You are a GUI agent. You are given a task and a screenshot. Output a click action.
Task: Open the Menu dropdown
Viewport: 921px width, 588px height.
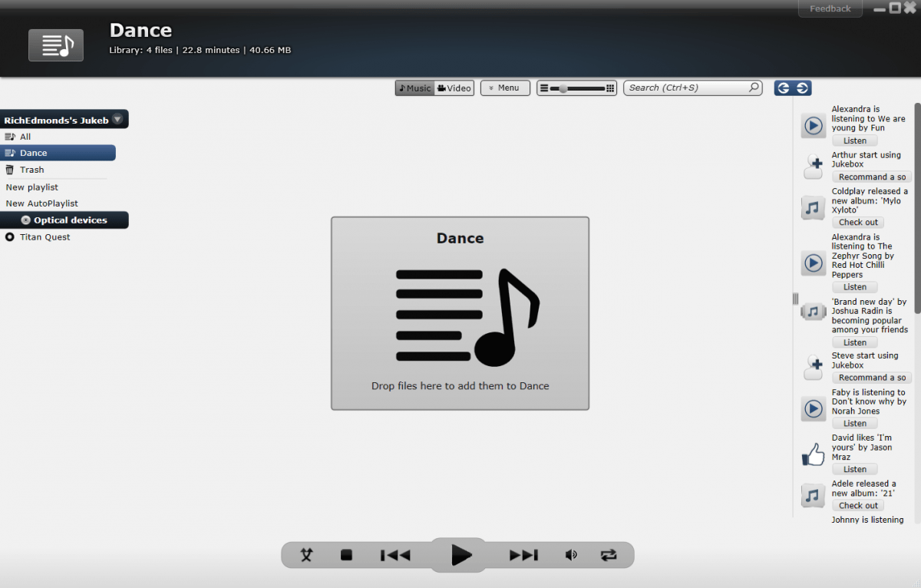pyautogui.click(x=505, y=88)
